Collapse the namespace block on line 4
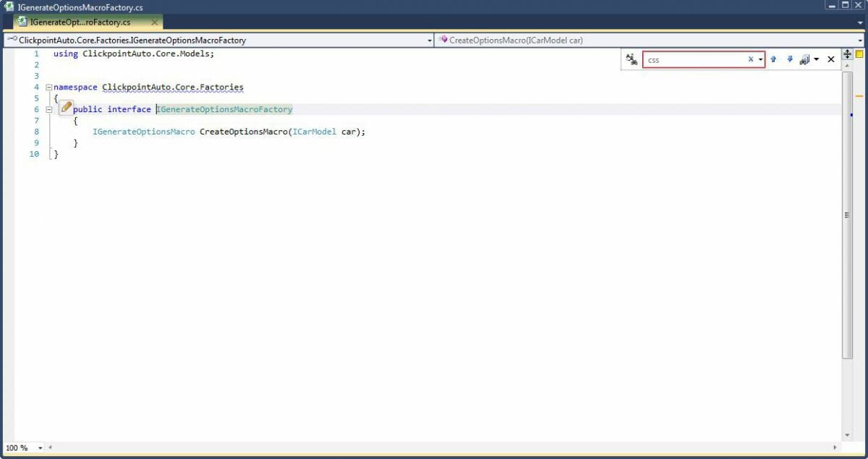868x459 pixels. pyautogui.click(x=48, y=87)
